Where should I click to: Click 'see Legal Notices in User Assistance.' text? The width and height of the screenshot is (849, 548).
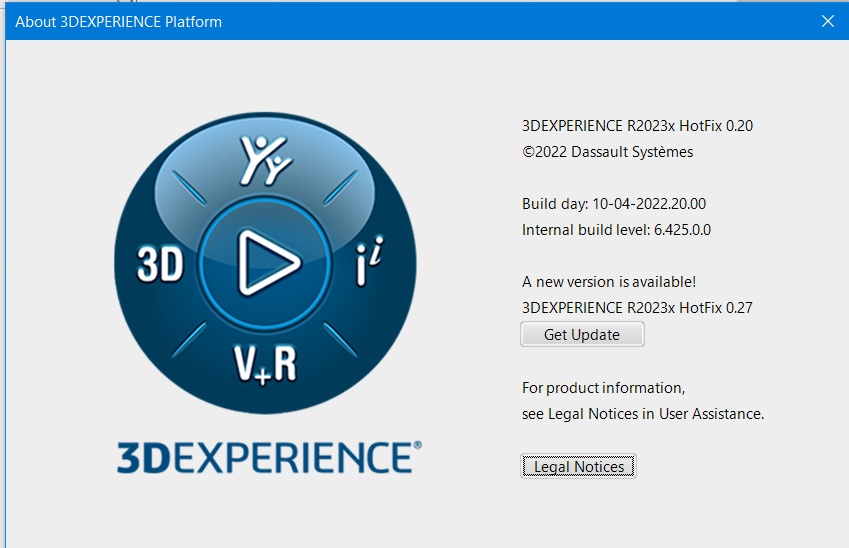[x=643, y=414]
